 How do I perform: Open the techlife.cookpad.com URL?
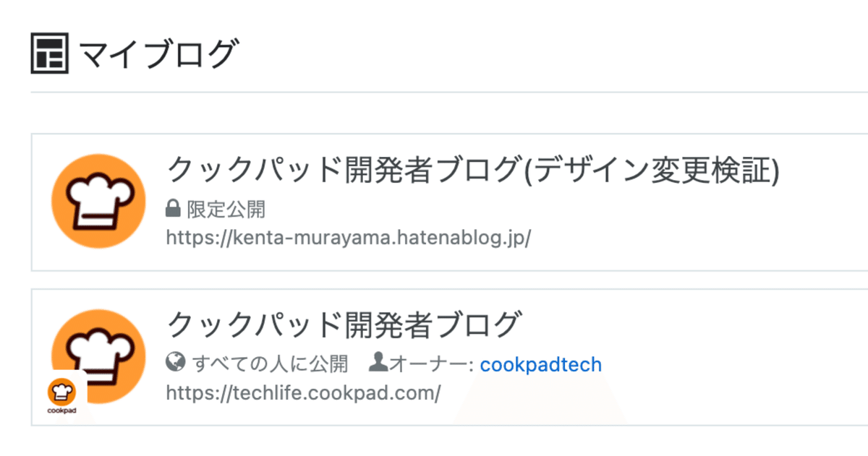coord(303,393)
